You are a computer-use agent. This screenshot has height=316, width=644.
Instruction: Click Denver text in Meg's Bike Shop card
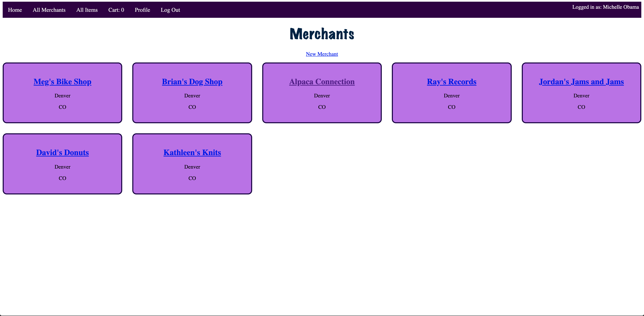pyautogui.click(x=62, y=96)
